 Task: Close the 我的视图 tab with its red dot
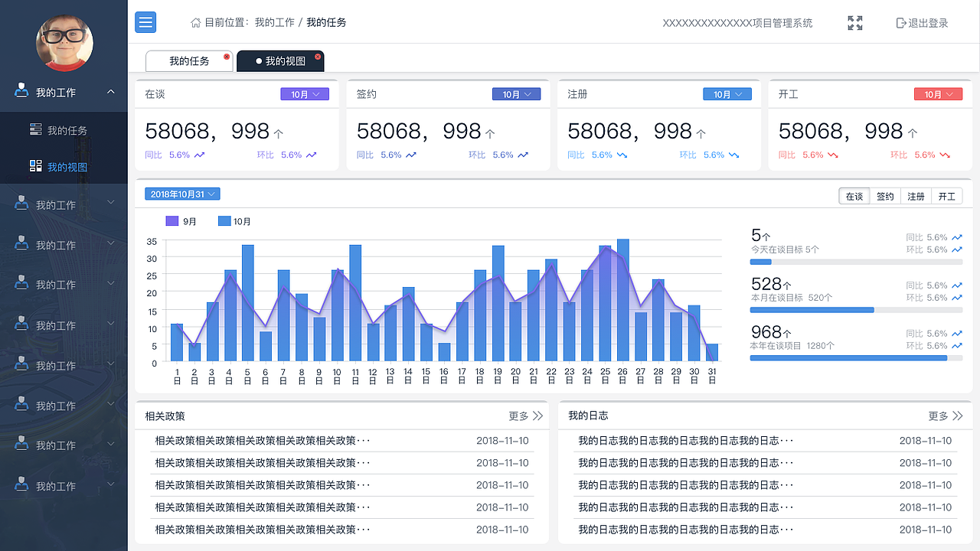coord(318,57)
